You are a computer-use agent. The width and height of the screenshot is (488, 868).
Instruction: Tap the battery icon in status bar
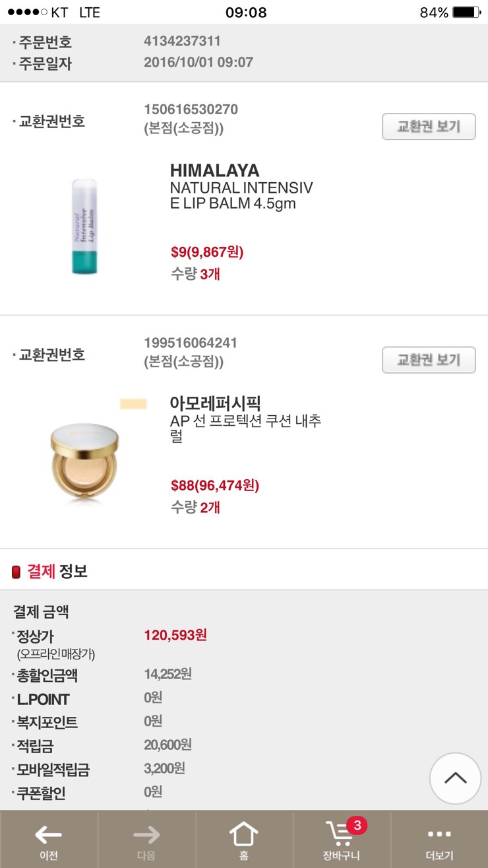tap(466, 13)
